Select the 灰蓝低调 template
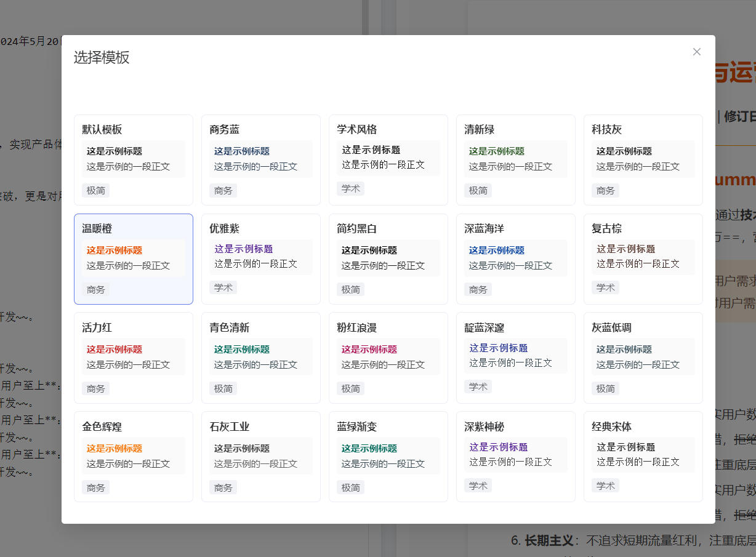Viewport: 756px width, 557px height. 643,358
